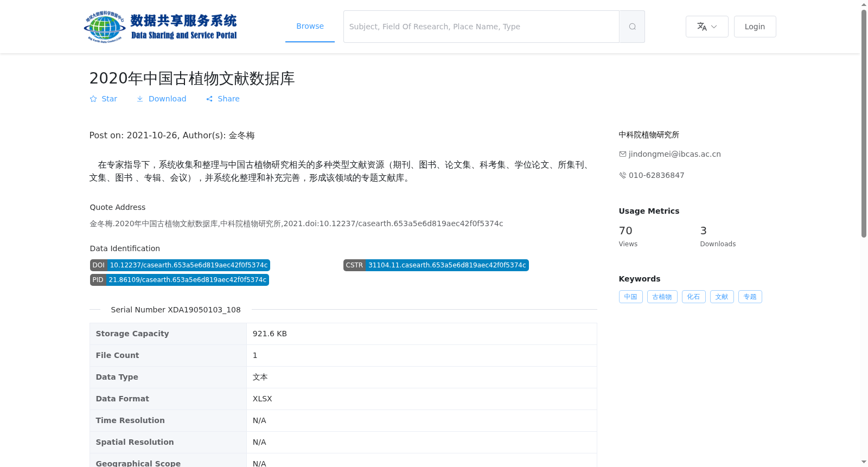
Task: Click the 文本 data type value
Action: [x=260, y=377]
